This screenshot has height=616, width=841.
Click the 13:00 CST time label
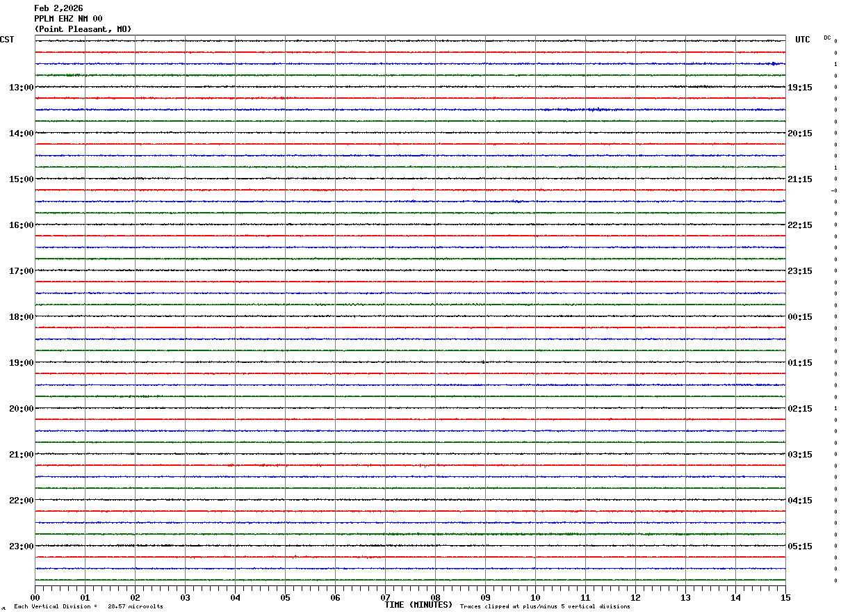pyautogui.click(x=21, y=88)
